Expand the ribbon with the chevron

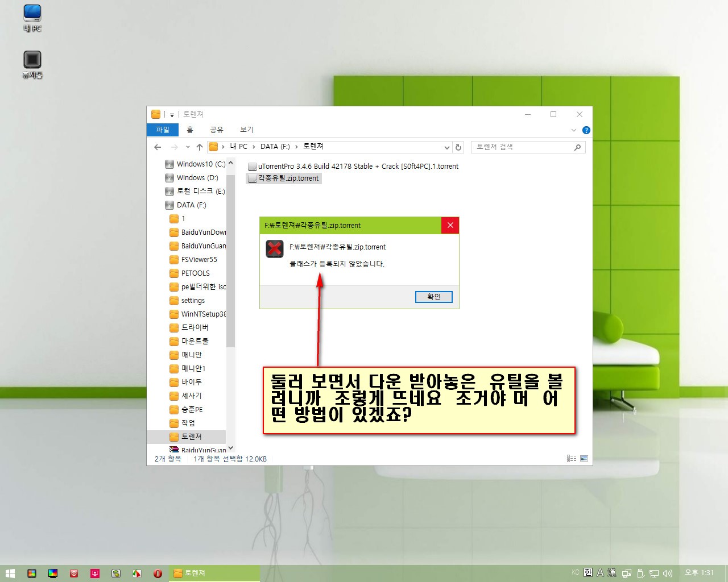[573, 130]
